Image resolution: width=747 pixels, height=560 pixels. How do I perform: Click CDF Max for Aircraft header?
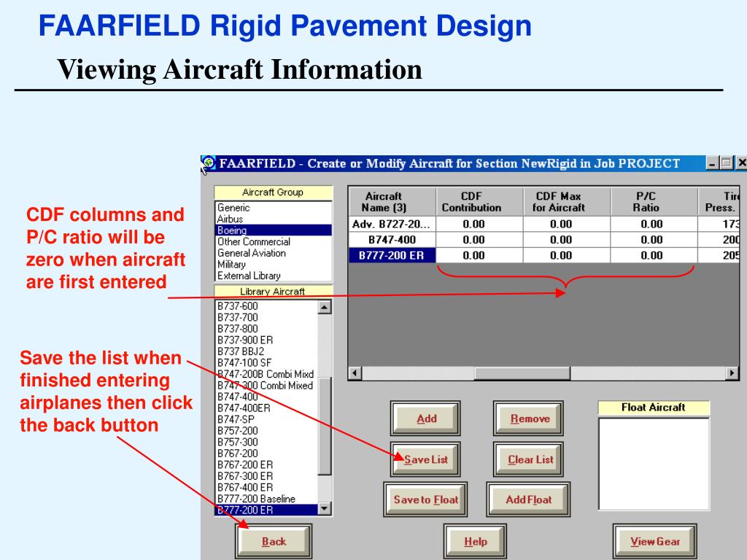[567, 202]
